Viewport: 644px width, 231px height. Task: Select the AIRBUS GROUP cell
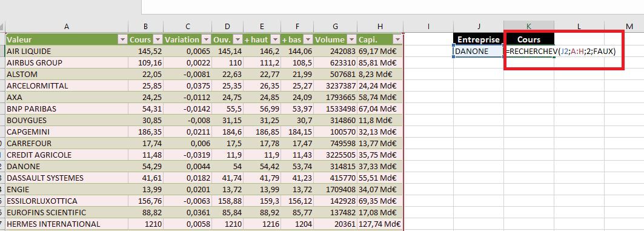pyautogui.click(x=67, y=63)
